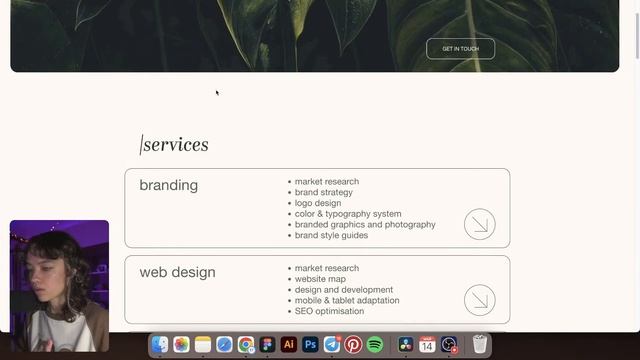The image size is (640, 360).
Task: Launch Adobe Illustrator from the dock
Action: coord(289,344)
